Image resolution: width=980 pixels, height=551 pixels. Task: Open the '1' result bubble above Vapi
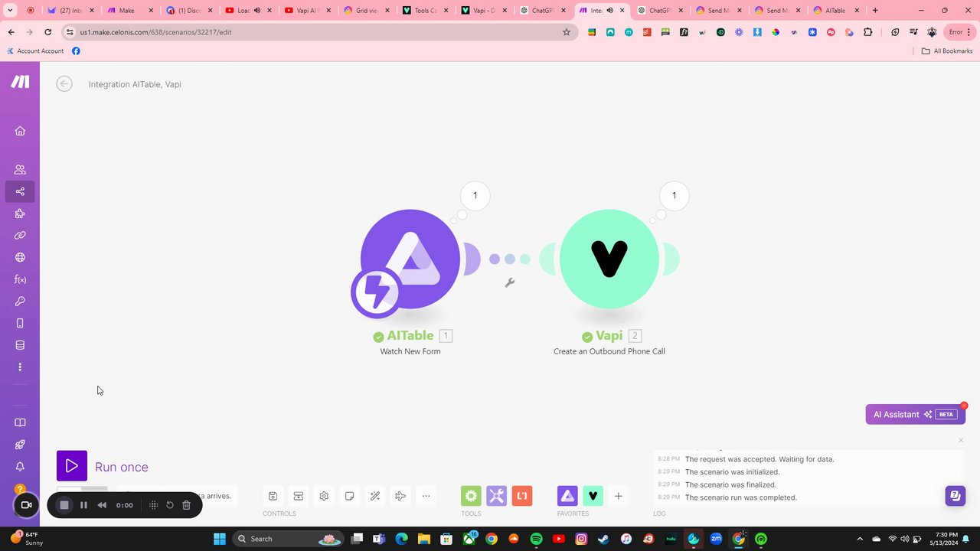(x=674, y=195)
